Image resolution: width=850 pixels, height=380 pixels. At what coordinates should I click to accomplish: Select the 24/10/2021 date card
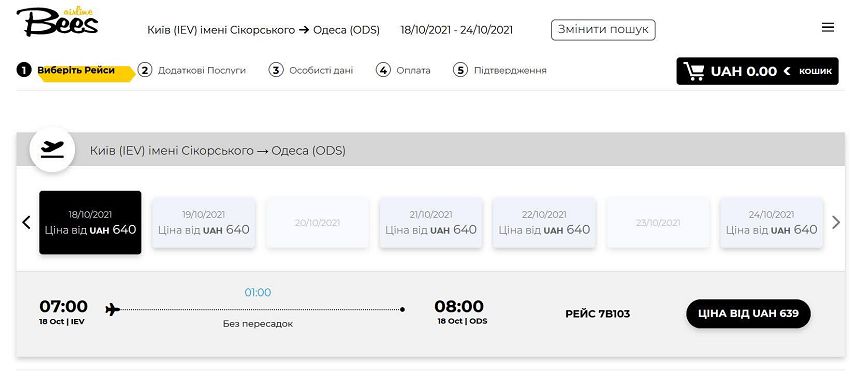click(771, 223)
